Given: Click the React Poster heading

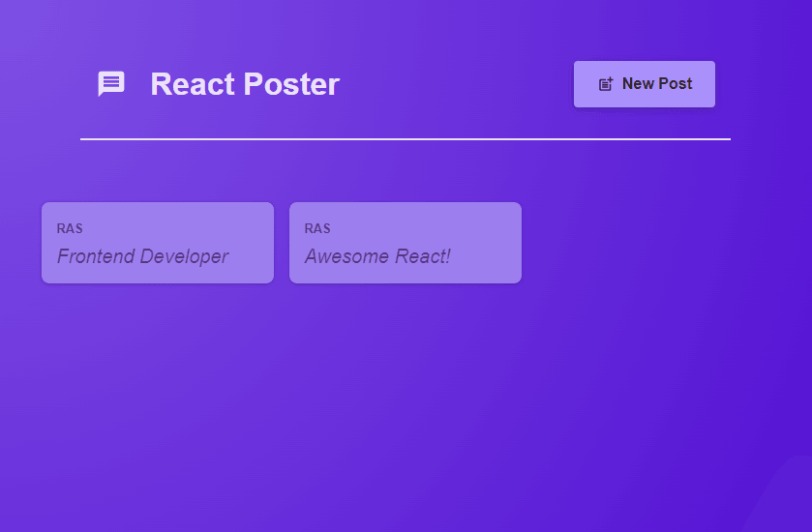Looking at the screenshot, I should [x=245, y=84].
